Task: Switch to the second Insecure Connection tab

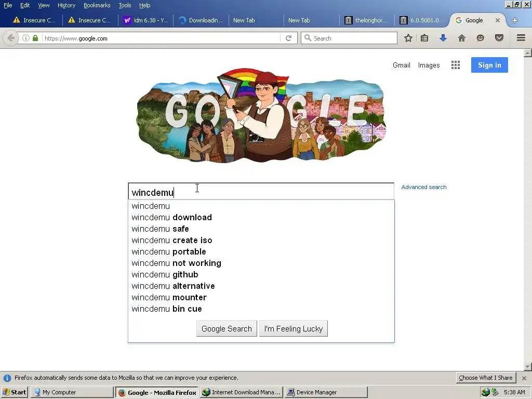Action: pos(90,20)
